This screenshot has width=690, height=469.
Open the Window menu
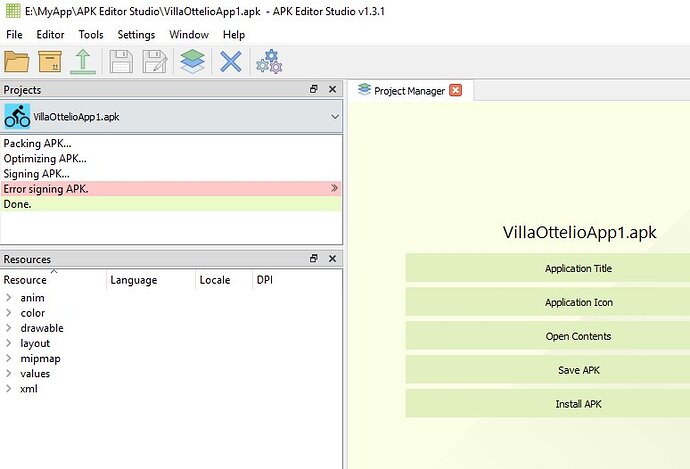[189, 34]
